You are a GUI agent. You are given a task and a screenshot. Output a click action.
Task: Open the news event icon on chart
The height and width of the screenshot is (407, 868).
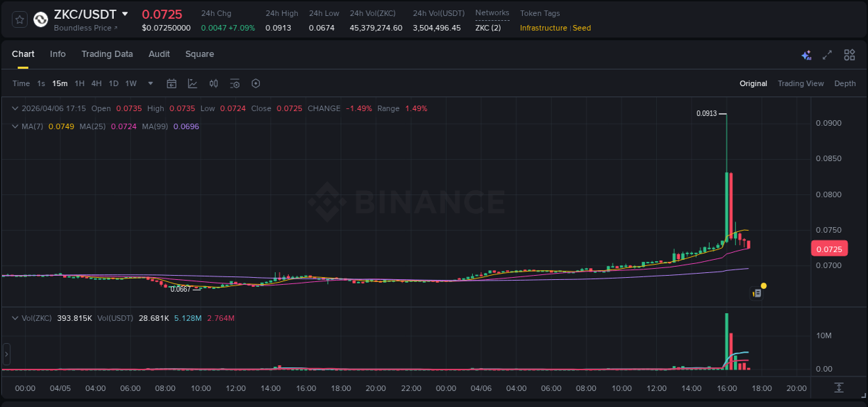click(x=758, y=294)
